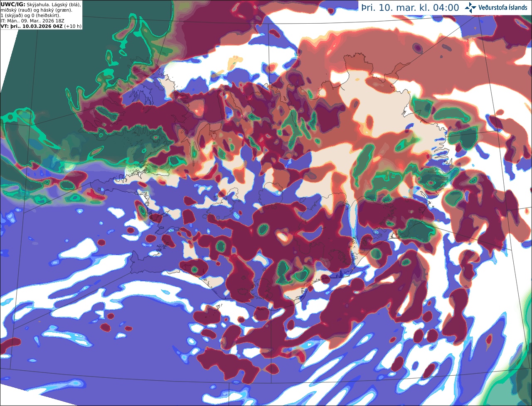The height and width of the screenshot is (406, 532).
Task: Click the 'Veðurstofa Íslands' name text
Action: coord(502,7)
